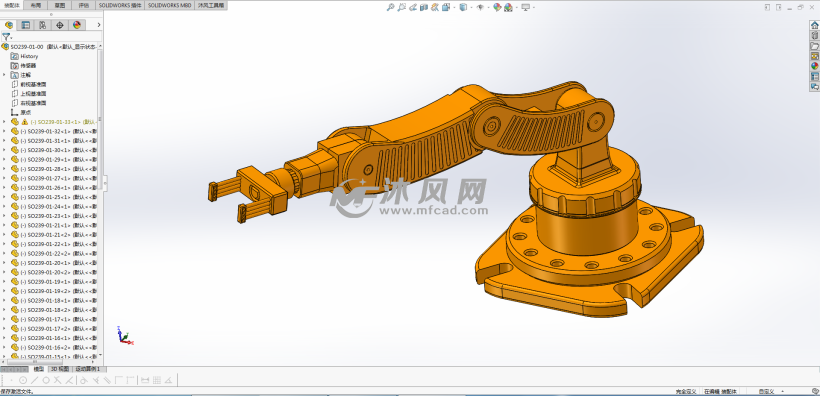This screenshot has height=396, width=820.
Task: Switch to the 3D 视图 bottom tab
Action: click(59, 369)
